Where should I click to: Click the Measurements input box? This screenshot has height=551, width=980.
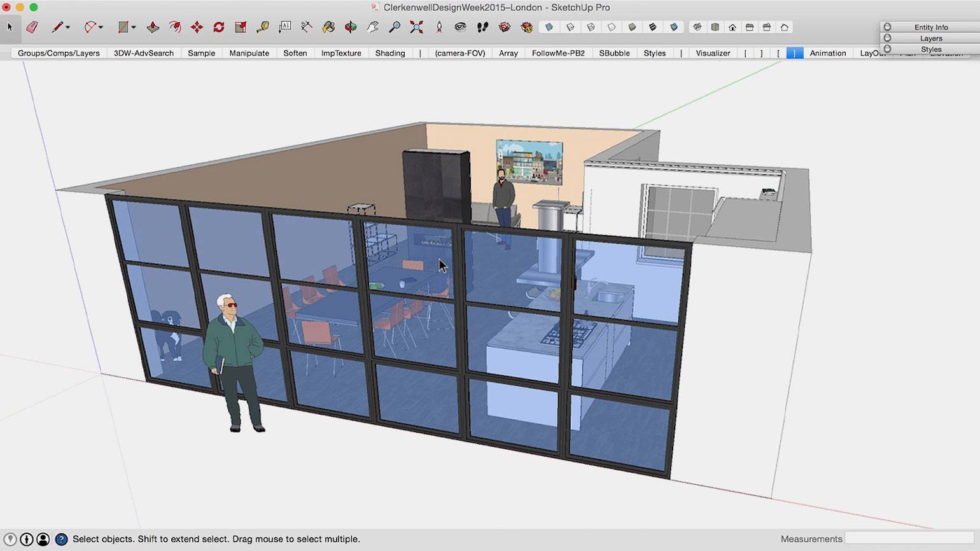tap(909, 539)
